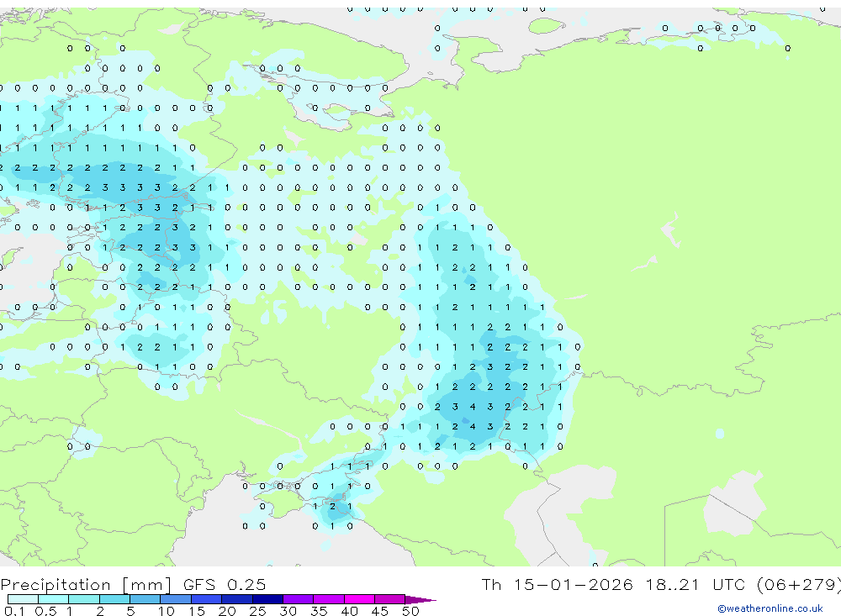This screenshot has height=616, width=841.
Task: Click the '0.1' legend scale label
Action: click(14, 611)
